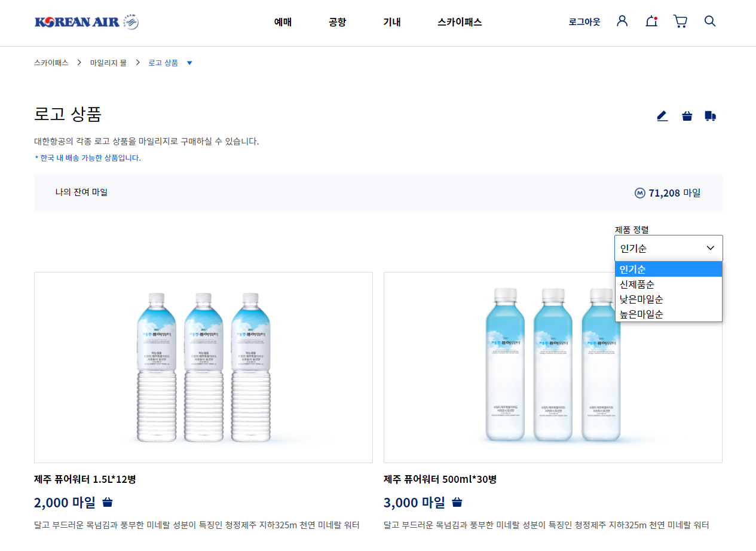Screen dimensions: 756x551
Task: Click the 나의 잔여 마일 label
Action: 81,192
